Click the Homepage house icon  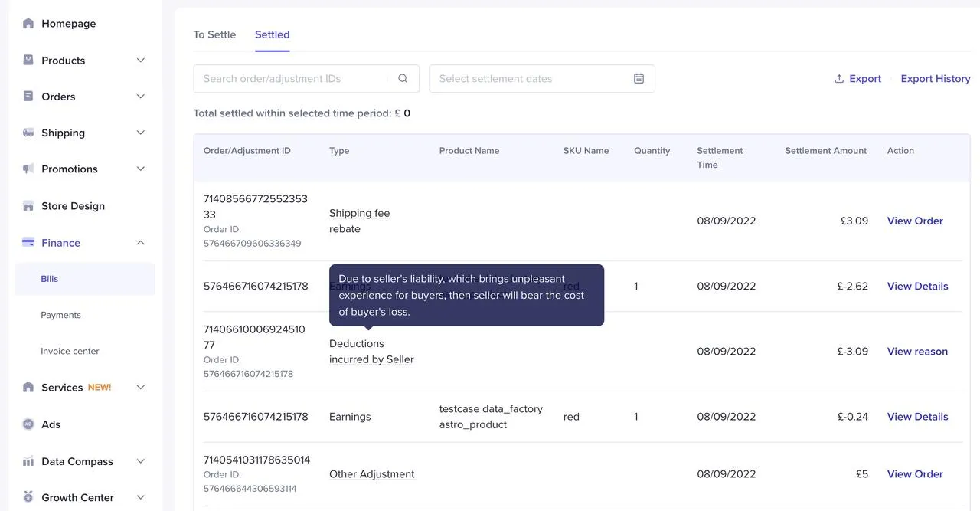28,24
